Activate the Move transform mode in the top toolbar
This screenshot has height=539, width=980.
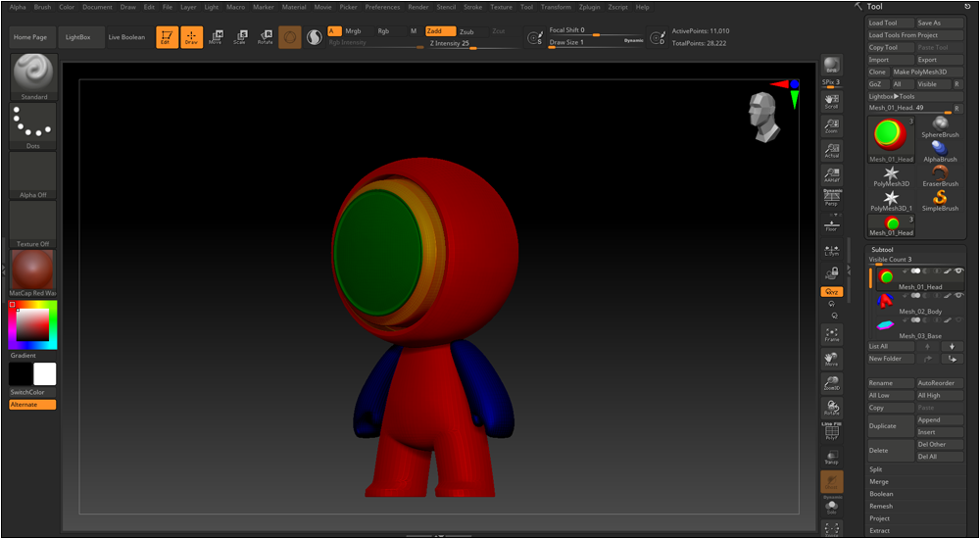[215, 37]
